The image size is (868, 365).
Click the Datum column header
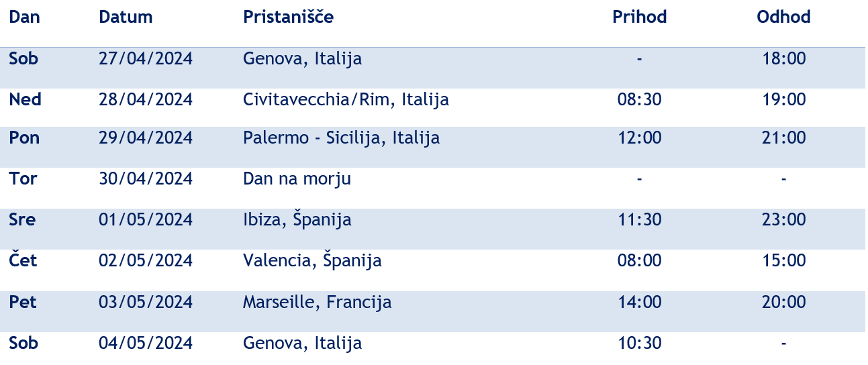point(126,17)
